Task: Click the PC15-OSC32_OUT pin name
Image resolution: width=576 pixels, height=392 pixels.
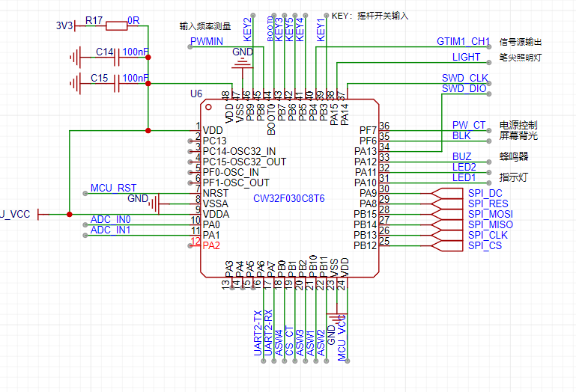Action: point(244,162)
